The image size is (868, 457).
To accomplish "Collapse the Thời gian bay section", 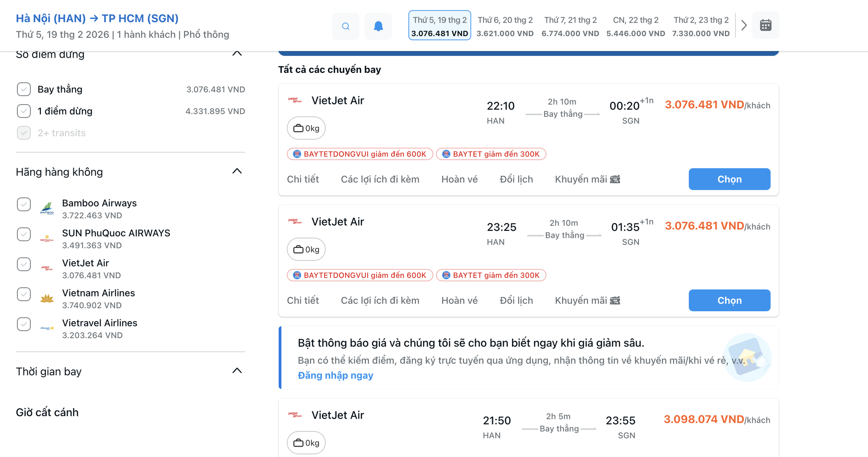I will click(237, 371).
